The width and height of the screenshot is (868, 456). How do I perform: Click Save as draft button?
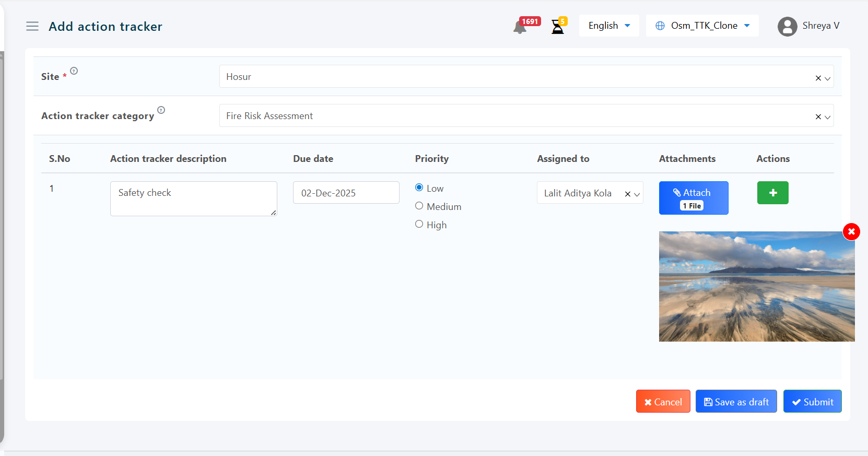pos(736,402)
